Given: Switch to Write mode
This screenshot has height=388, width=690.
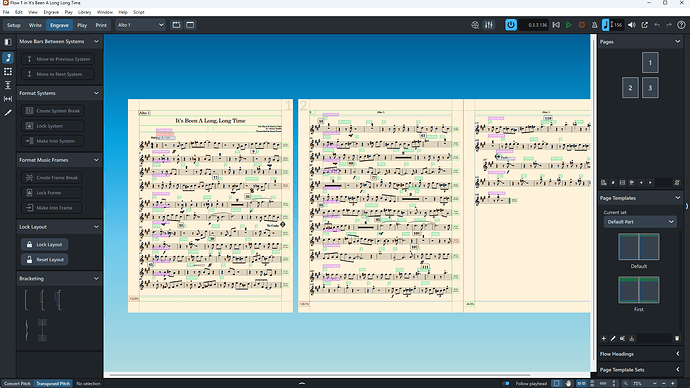Looking at the screenshot, I should (x=35, y=25).
